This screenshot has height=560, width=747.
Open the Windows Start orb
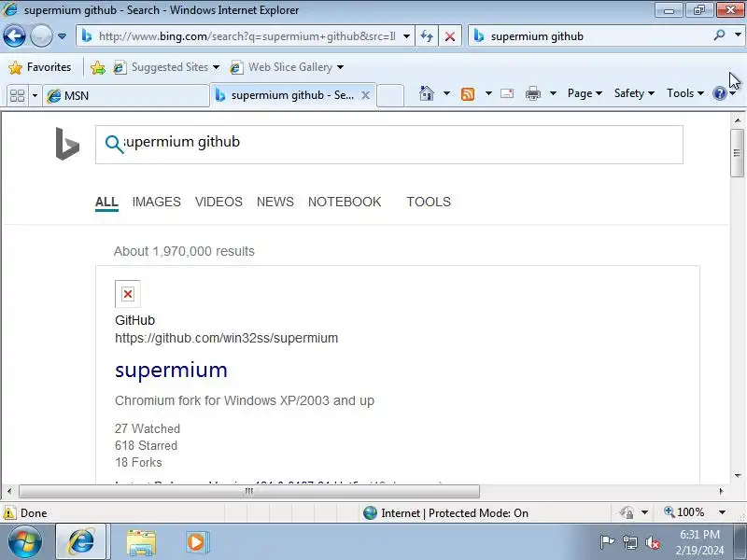click(x=25, y=542)
